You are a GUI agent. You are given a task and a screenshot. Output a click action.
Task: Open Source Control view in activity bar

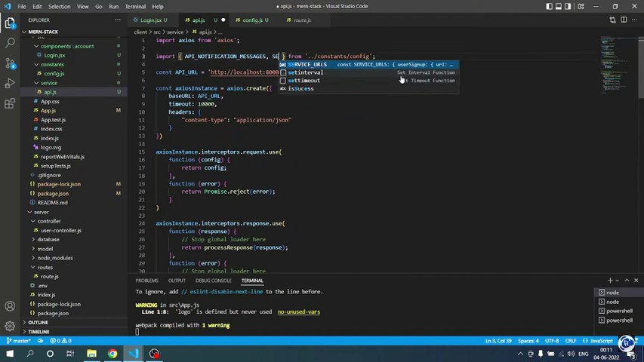coord(10,63)
